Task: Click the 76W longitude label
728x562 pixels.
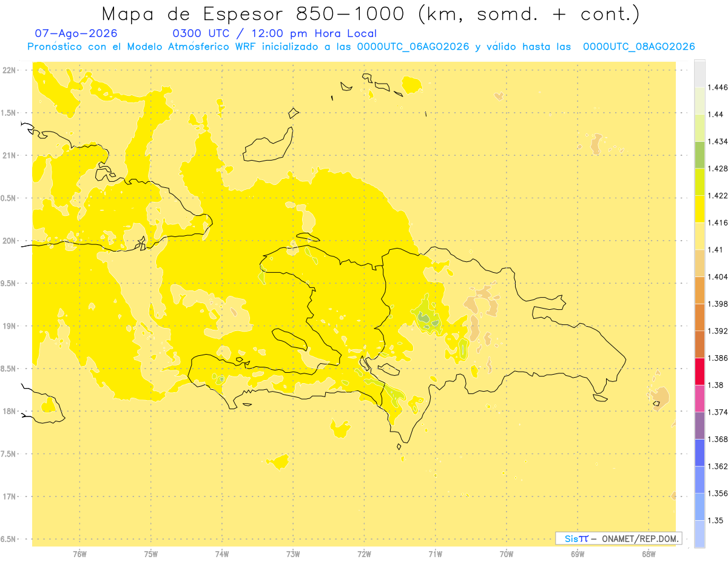Action: (x=79, y=555)
